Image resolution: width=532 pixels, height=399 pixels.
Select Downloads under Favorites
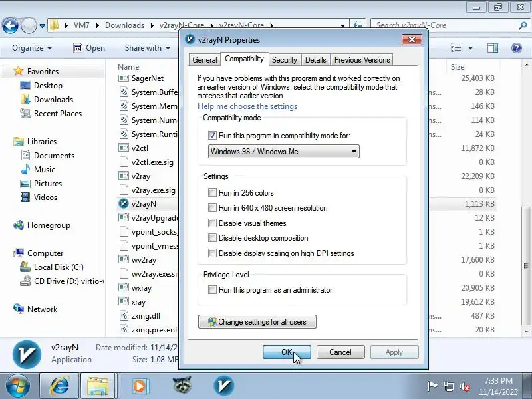tap(53, 99)
